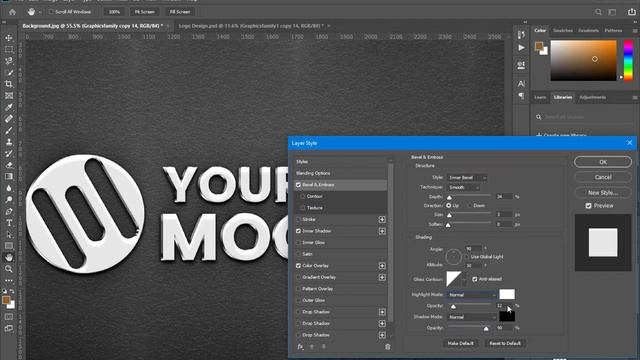Check Use Global Light option
The image size is (640, 360).
coord(467,257)
